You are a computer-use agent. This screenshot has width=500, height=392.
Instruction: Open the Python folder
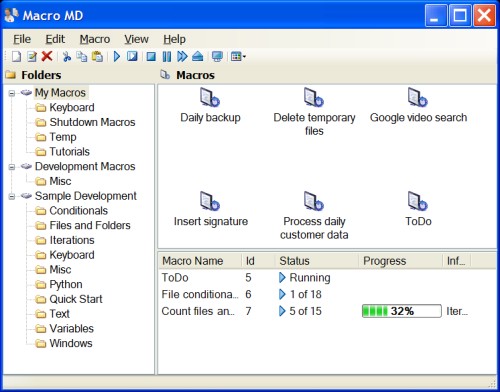[66, 284]
